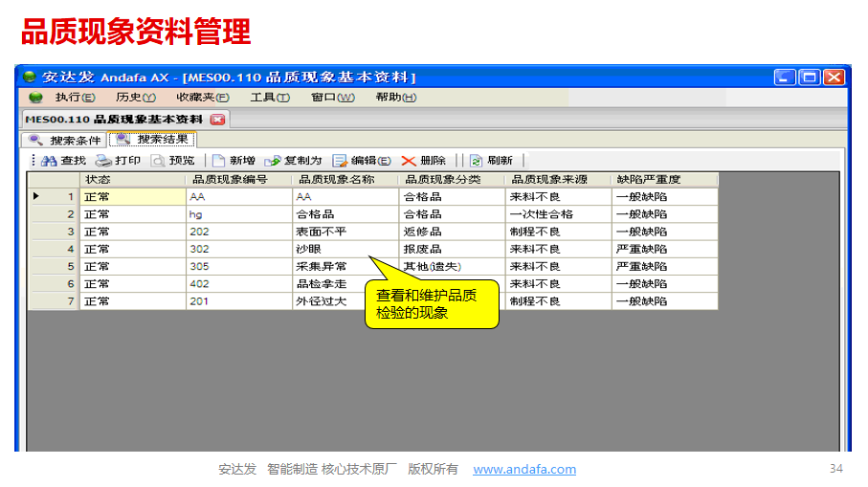Open 预览 (Preview) from the toolbar
Viewport: 868px width, 487px height.
[x=158, y=161]
